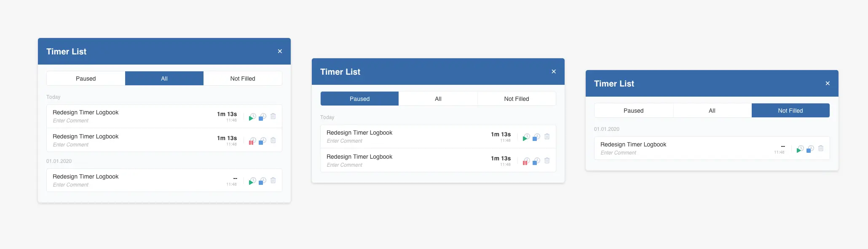Edit comment of first timer in middle panel
Image resolution: width=868 pixels, height=249 pixels.
point(344,141)
